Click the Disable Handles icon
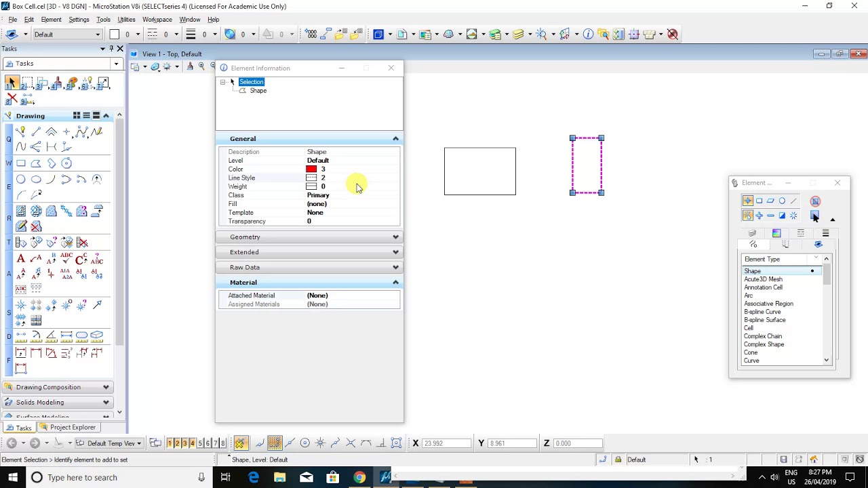This screenshot has width=868, height=488. (x=815, y=201)
